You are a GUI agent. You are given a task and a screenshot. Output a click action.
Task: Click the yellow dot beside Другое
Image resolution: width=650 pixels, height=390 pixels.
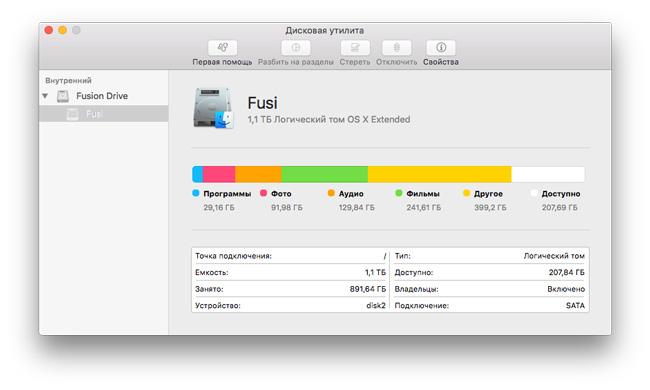[x=466, y=193]
